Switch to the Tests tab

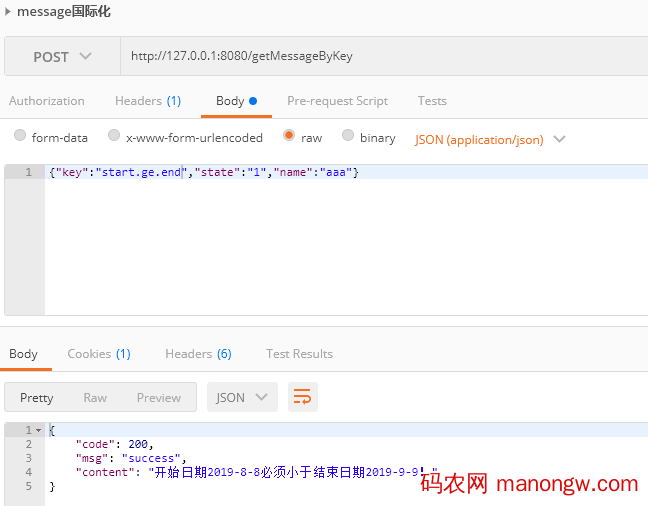(x=432, y=101)
